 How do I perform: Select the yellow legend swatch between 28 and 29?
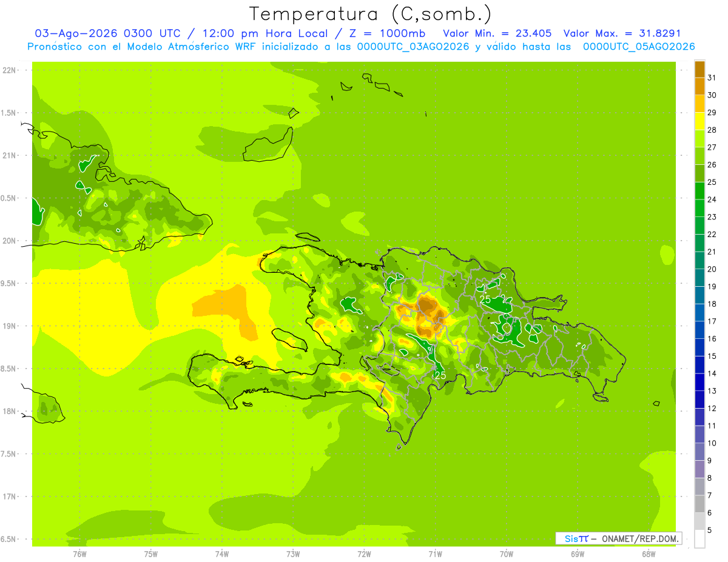coord(699,121)
